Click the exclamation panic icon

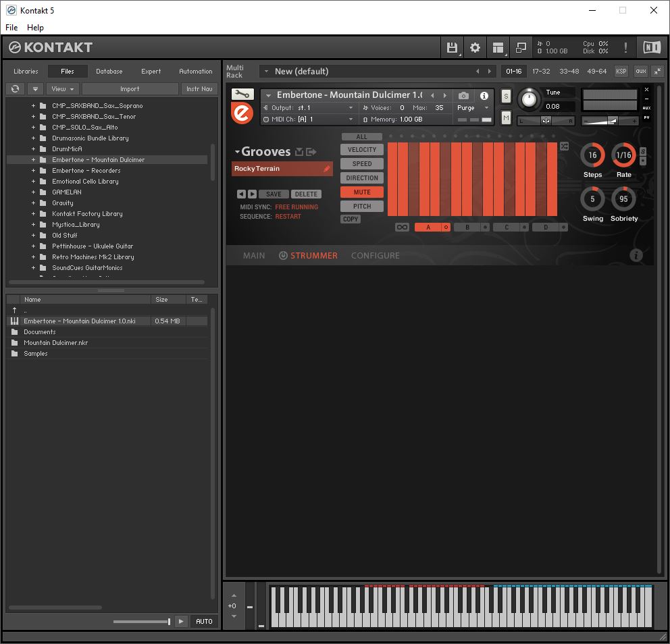[x=625, y=48]
